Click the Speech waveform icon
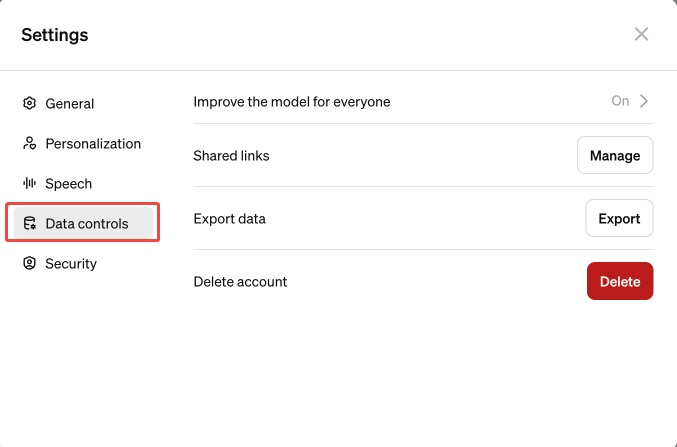This screenshot has height=447, width=677. (x=30, y=183)
